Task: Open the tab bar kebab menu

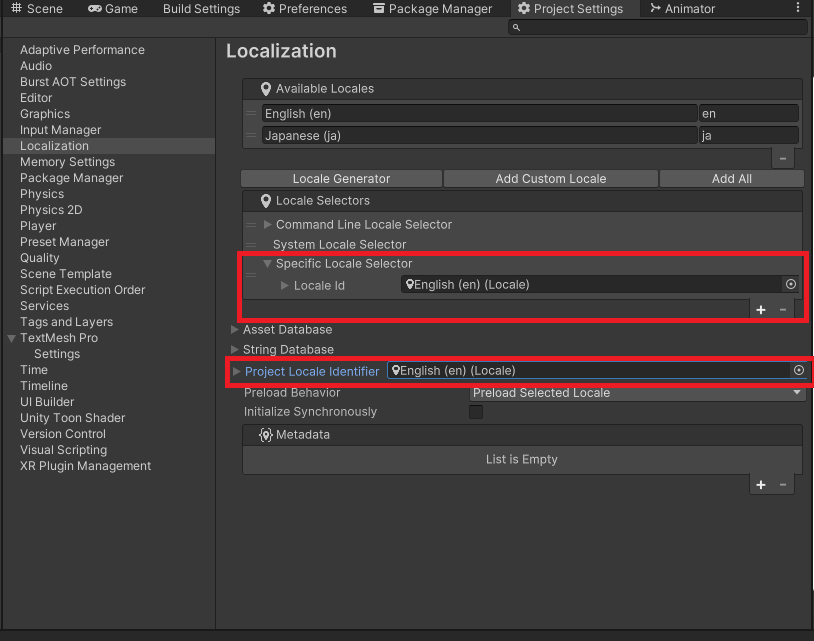Action: coord(798,8)
